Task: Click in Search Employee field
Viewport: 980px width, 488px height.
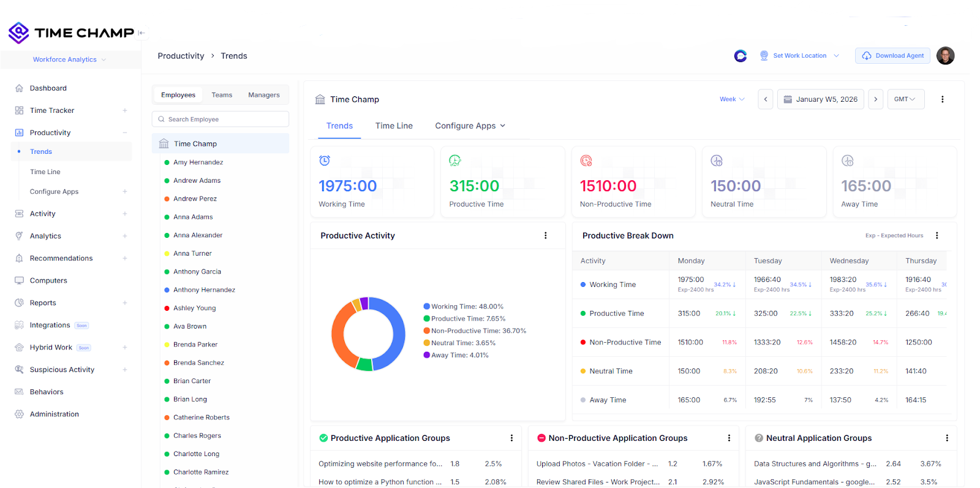Action: [x=221, y=120]
